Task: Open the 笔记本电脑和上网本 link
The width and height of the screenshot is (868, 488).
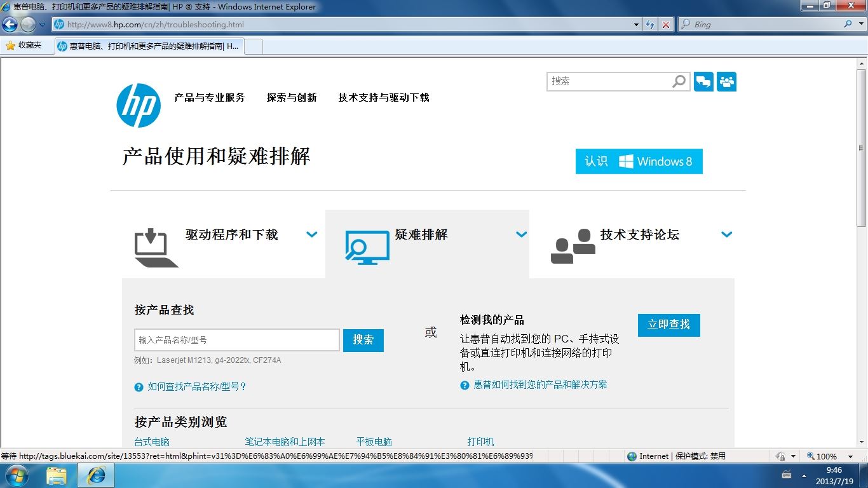Action: 285,442
